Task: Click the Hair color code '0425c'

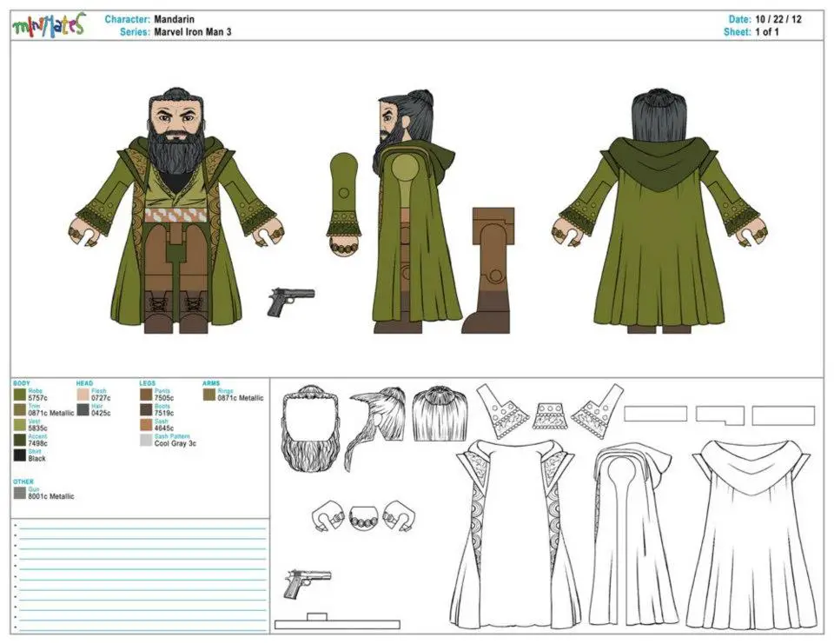Action: click(101, 413)
